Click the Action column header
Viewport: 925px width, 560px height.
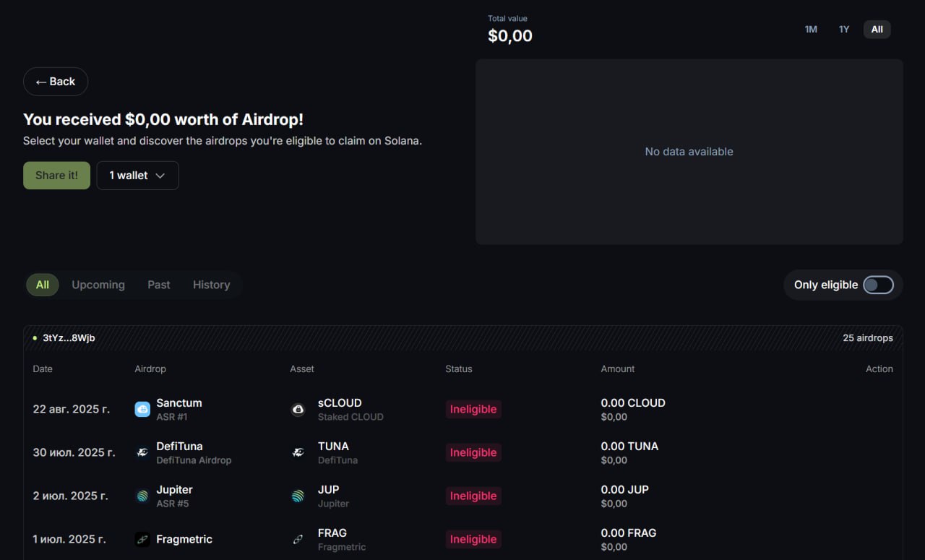(x=879, y=369)
